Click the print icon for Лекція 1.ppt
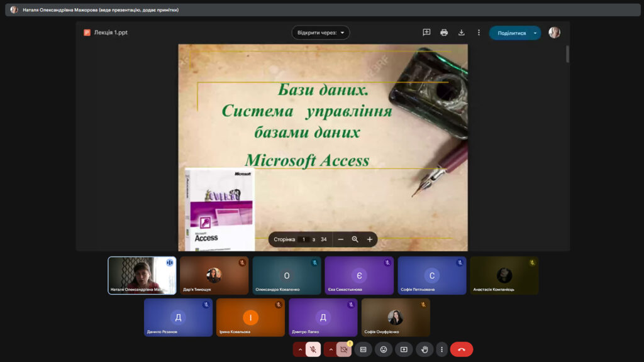This screenshot has height=362, width=644. click(x=444, y=33)
